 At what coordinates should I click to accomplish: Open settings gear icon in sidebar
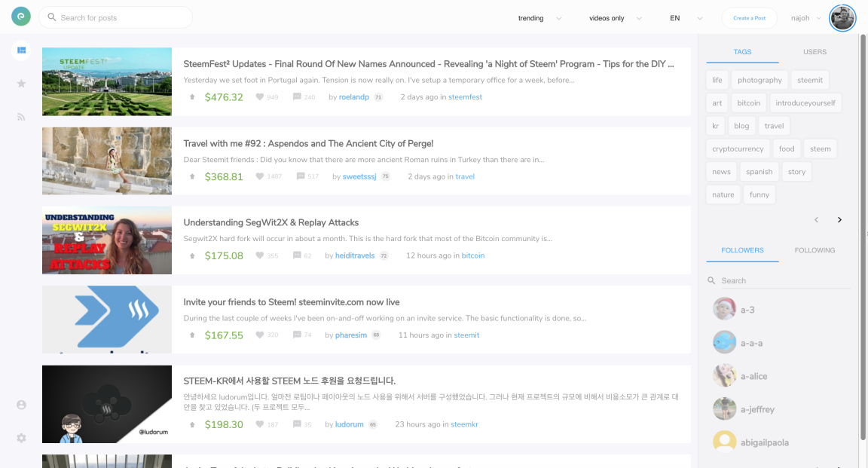point(21,438)
